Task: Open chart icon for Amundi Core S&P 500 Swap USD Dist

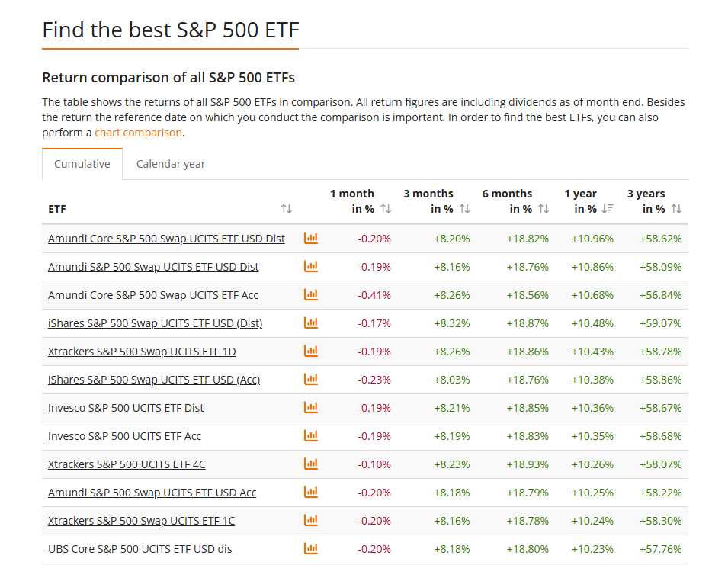Action: pyautogui.click(x=310, y=239)
